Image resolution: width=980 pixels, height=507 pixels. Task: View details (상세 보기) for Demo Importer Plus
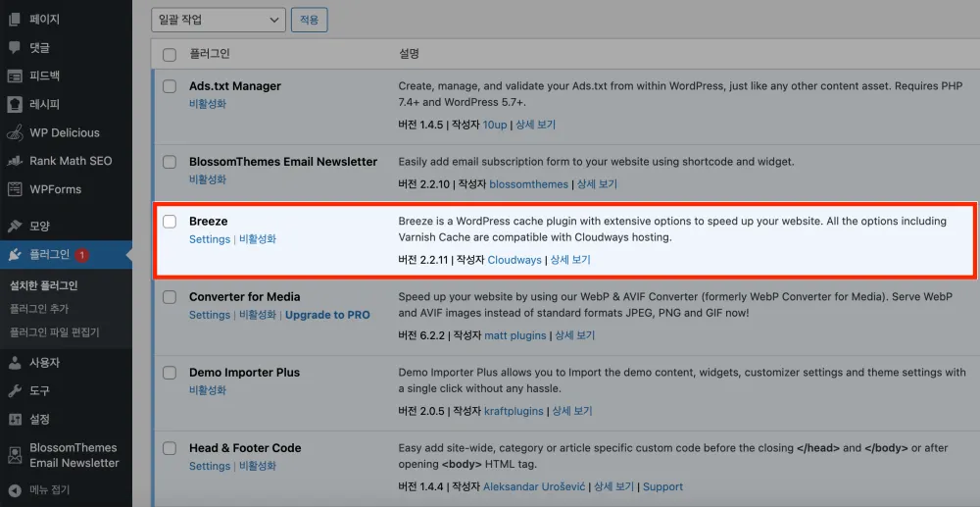pyautogui.click(x=572, y=411)
